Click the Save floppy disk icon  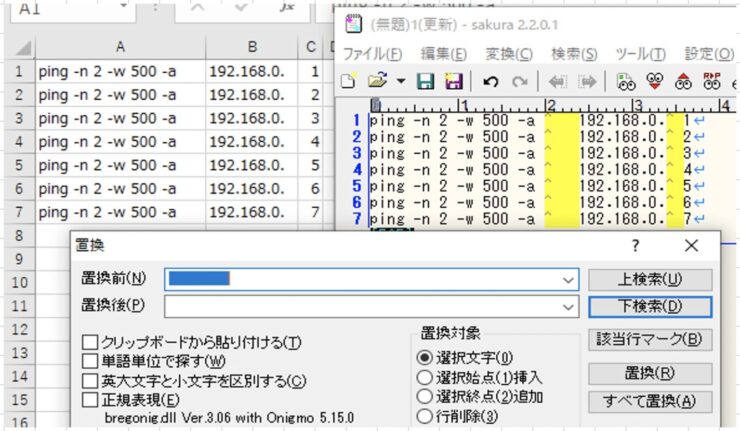pos(426,81)
